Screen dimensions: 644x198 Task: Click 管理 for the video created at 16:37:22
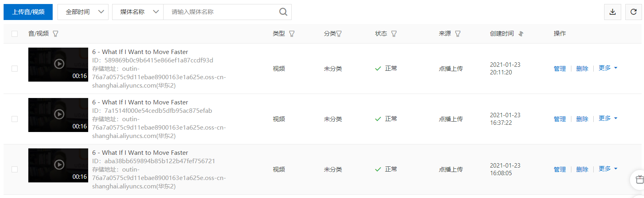pyautogui.click(x=560, y=119)
